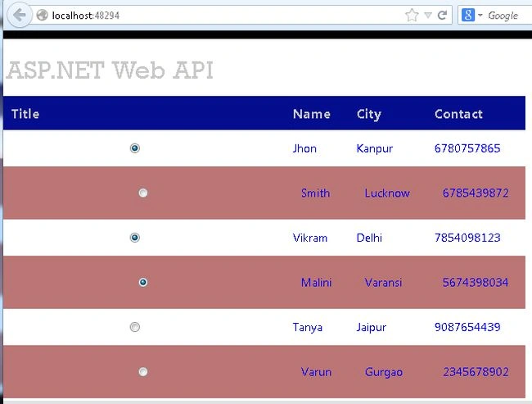Click the Title column header
This screenshot has width=532, height=404.
(25, 113)
